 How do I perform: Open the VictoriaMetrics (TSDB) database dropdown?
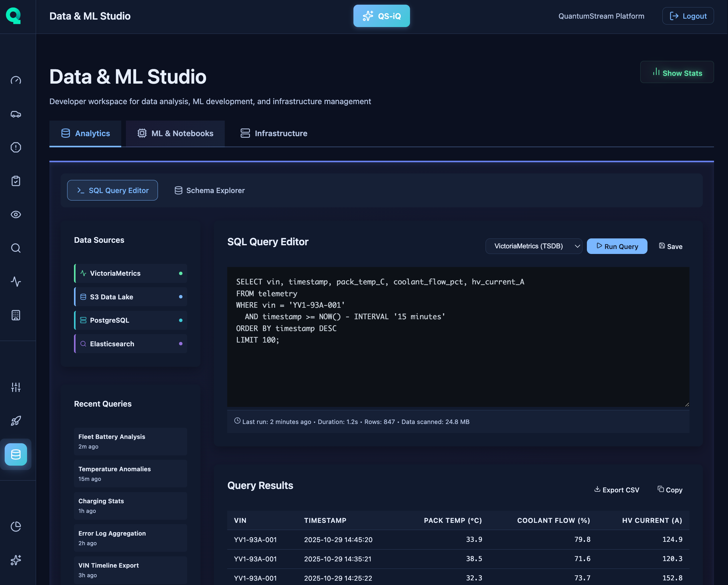[x=533, y=246]
